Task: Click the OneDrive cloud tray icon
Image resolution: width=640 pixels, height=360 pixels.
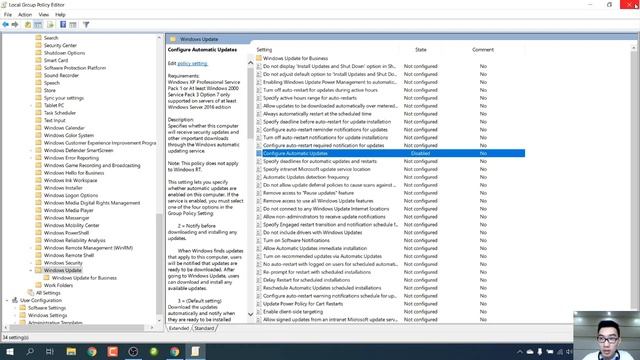Action: 530,351
